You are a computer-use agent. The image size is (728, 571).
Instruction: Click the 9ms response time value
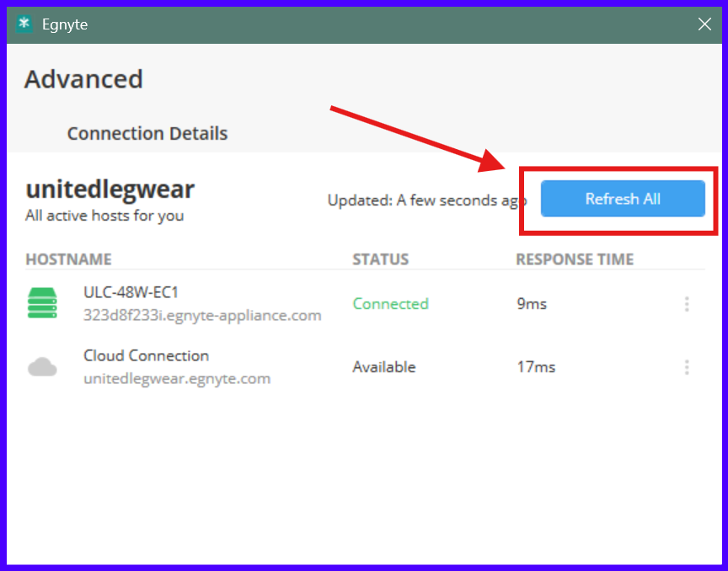pyautogui.click(x=532, y=303)
